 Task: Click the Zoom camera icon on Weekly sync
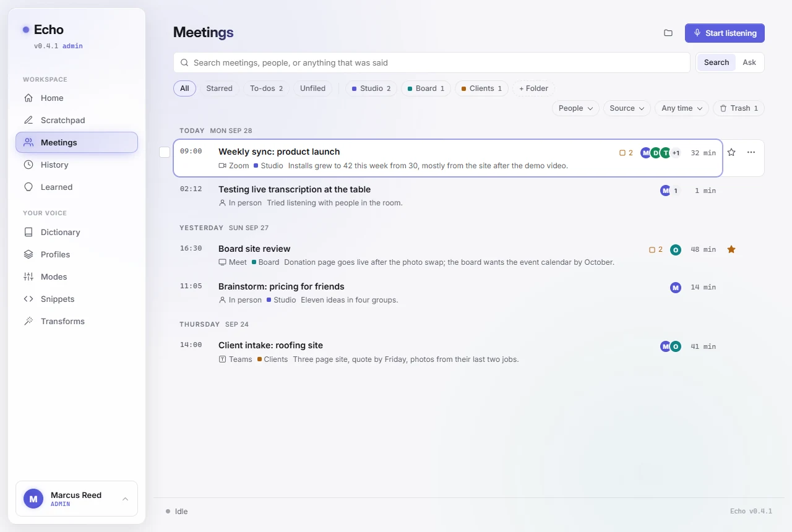pyautogui.click(x=223, y=166)
